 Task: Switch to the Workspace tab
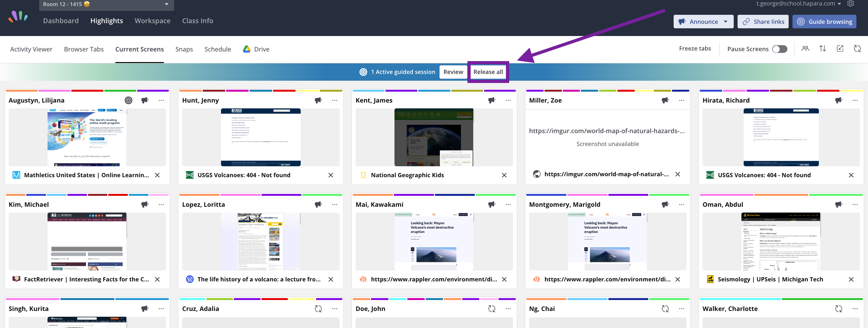coord(152,21)
